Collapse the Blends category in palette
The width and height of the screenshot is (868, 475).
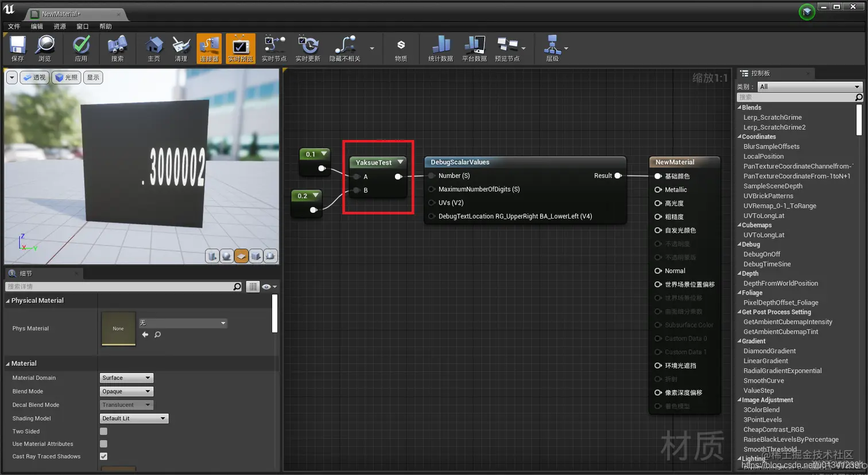(739, 107)
